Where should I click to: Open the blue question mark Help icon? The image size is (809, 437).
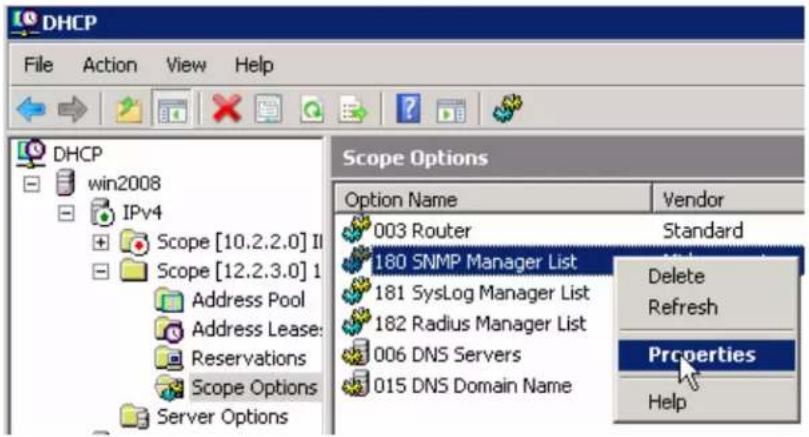(x=408, y=108)
